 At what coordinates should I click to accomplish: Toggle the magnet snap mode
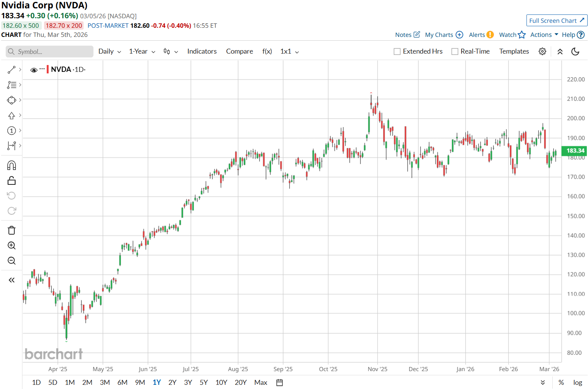coord(11,165)
